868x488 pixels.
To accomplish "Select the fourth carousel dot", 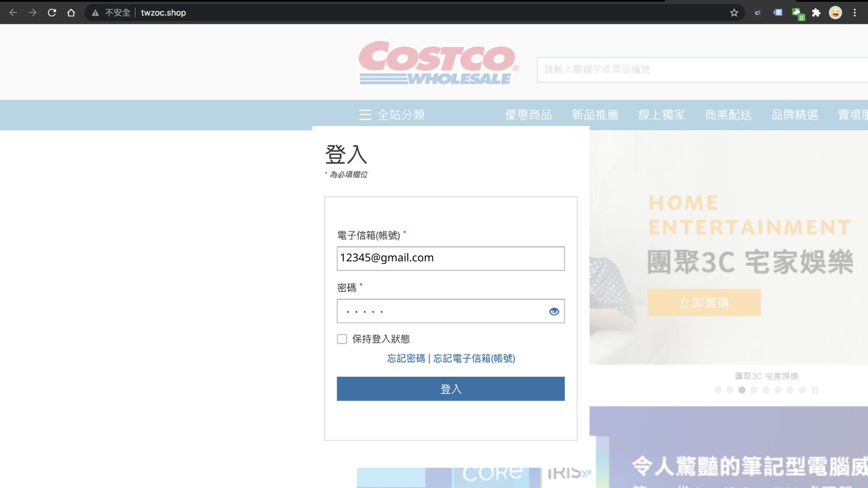I will [754, 390].
